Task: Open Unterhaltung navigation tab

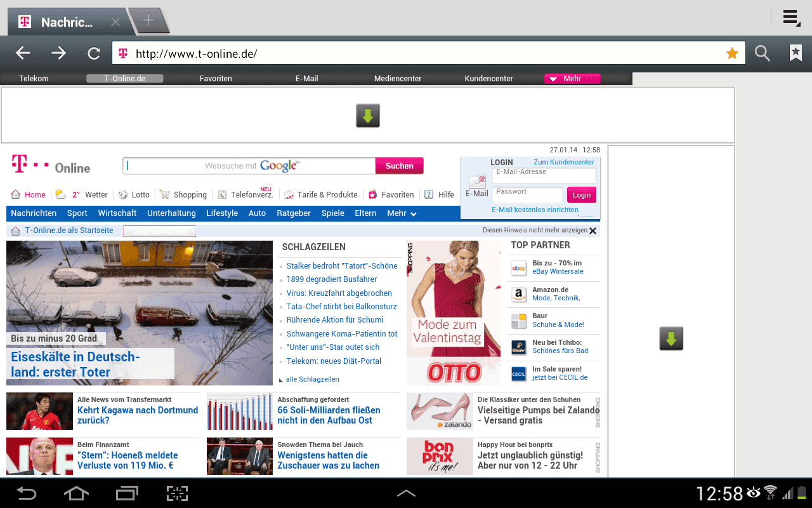Action: [171, 213]
